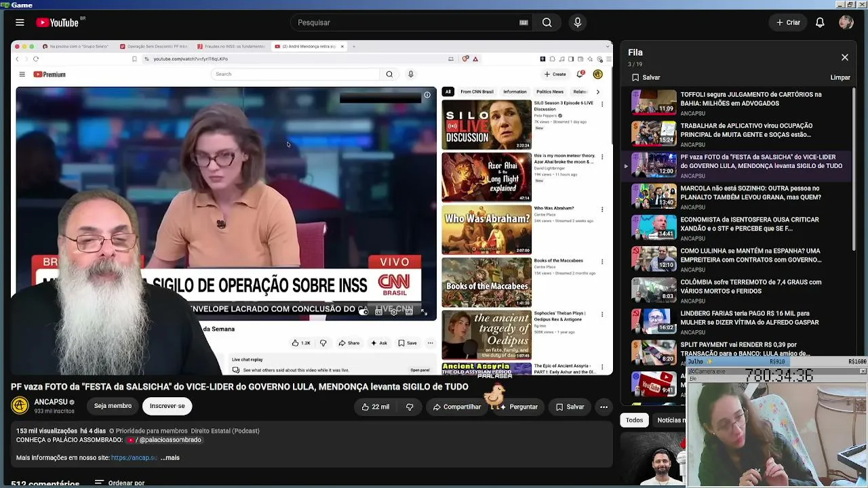Viewport: 868px width, 488px height.
Task: Open the YouTube guide hamburger menu
Action: tap(20, 22)
